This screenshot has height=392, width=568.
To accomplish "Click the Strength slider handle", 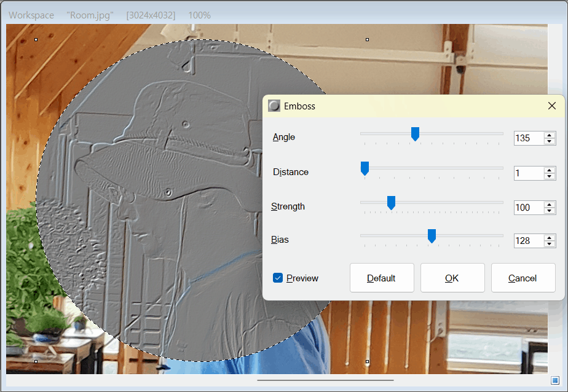I will coord(391,203).
